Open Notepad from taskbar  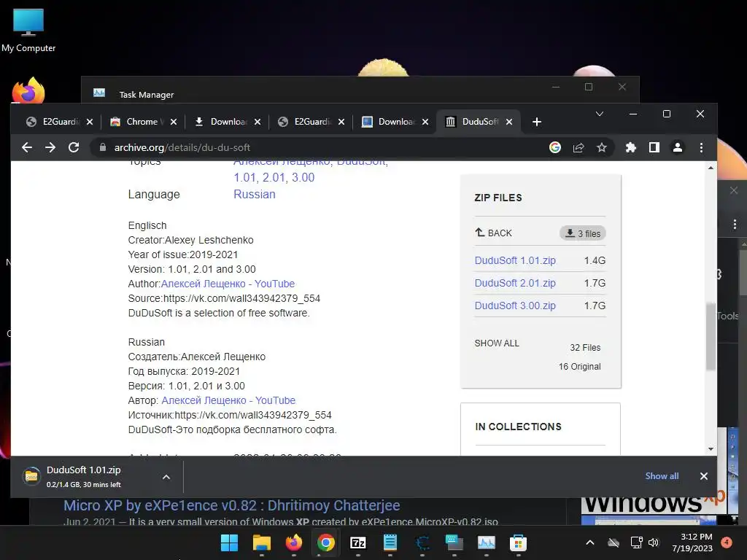coord(390,542)
